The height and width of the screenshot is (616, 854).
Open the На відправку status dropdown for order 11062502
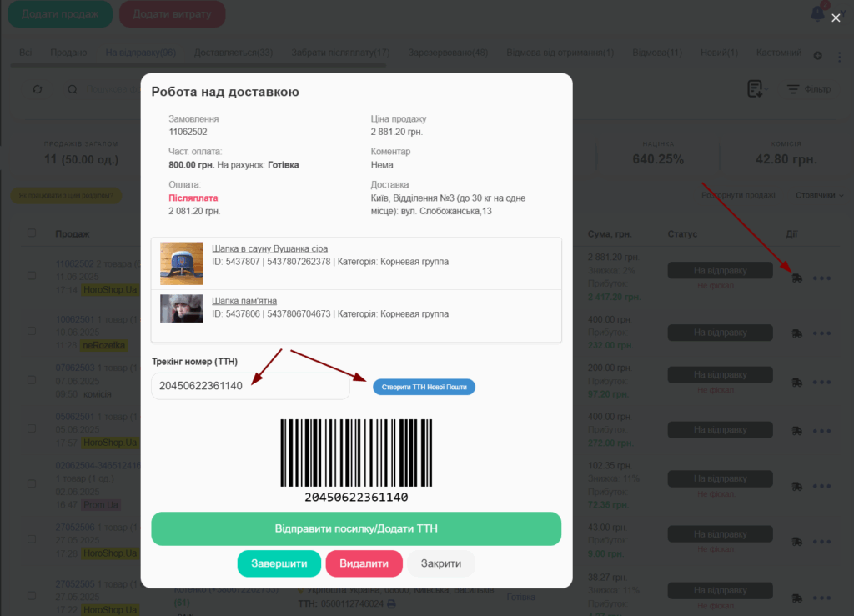tap(720, 270)
